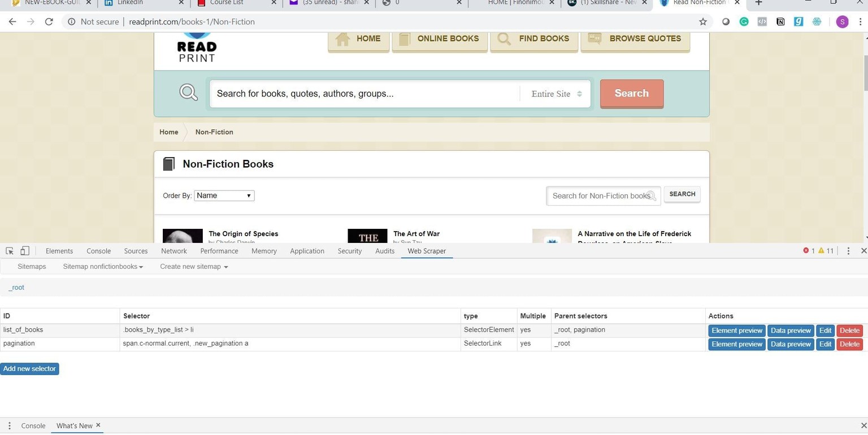Go back using the browser back arrow

pos(12,21)
